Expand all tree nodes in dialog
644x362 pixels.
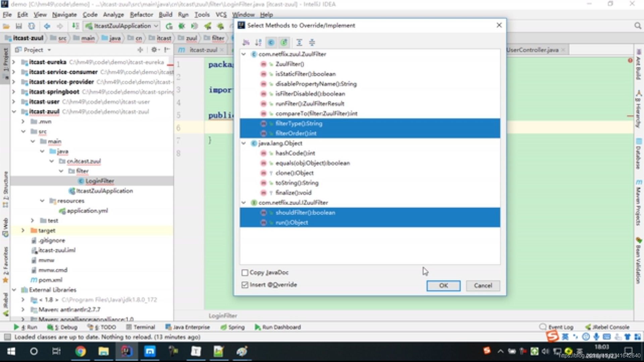click(x=299, y=42)
